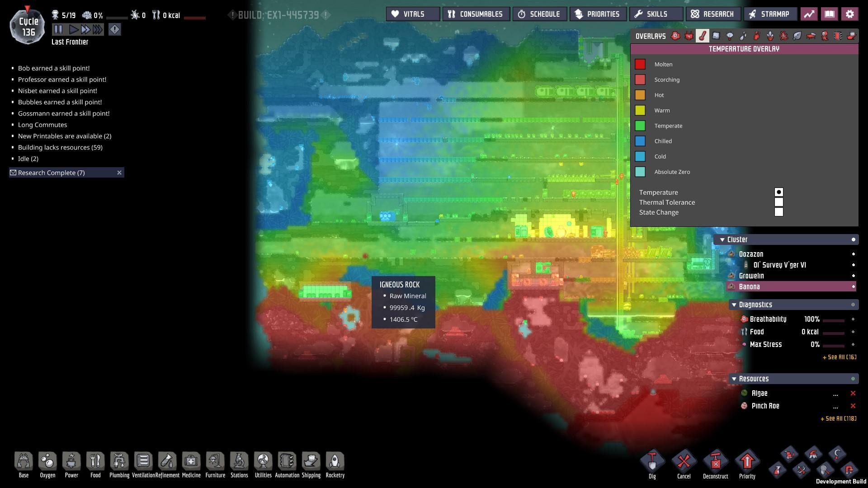Click the Molten color swatch

pos(640,65)
